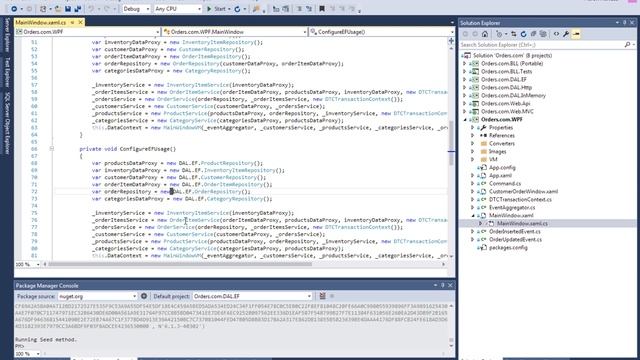Click the Sync with Active Document icon
The width and height of the screenshot is (640, 360).
pos(514,34)
